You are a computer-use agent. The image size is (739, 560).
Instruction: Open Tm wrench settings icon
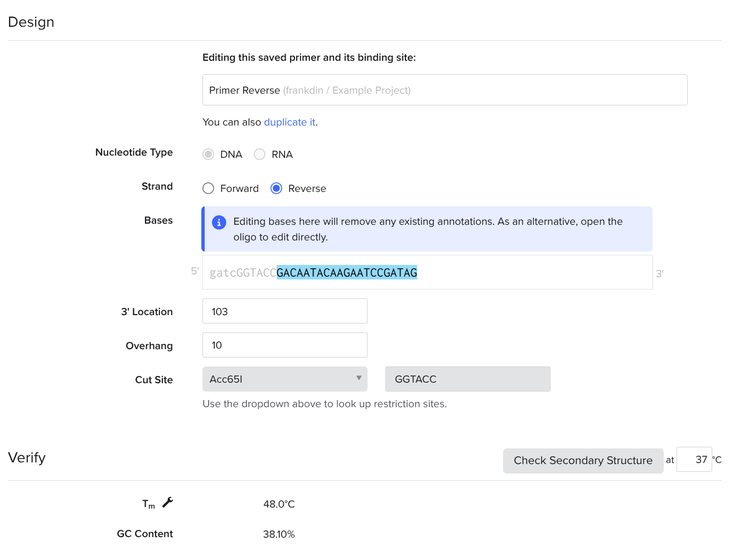(168, 503)
